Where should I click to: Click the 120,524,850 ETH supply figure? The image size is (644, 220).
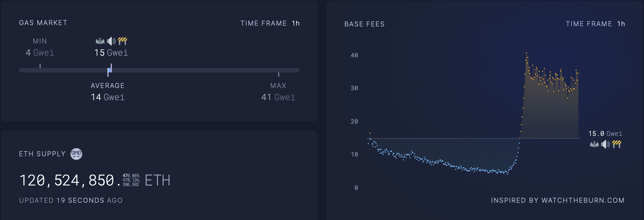[x=67, y=180]
